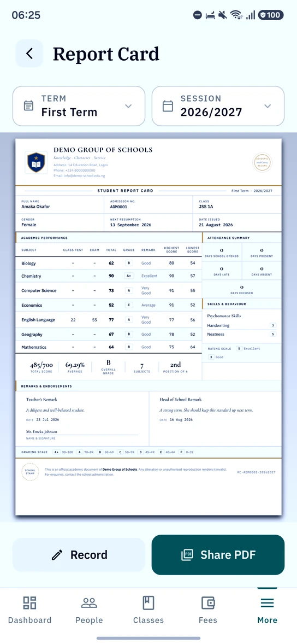
Task: Tap the 69.29% average value
Action: (x=75, y=365)
